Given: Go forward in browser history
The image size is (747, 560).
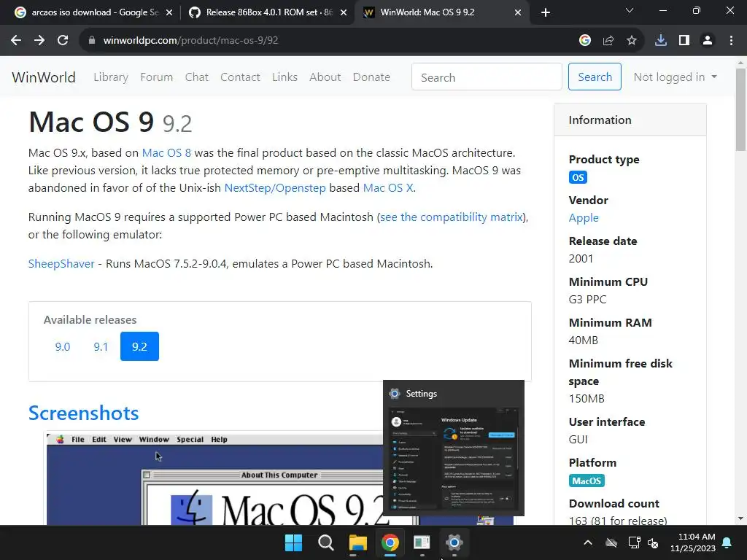Looking at the screenshot, I should (x=39, y=41).
